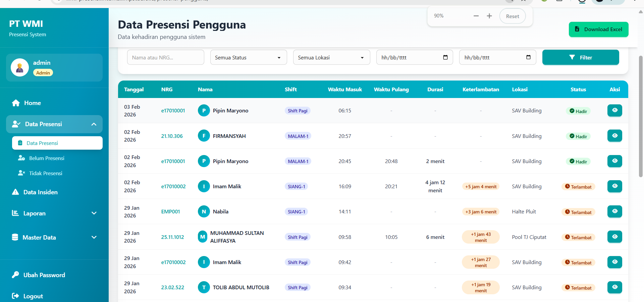This screenshot has height=302, width=644.
Task: Click the zoom in plus icon
Action: coord(489,16)
